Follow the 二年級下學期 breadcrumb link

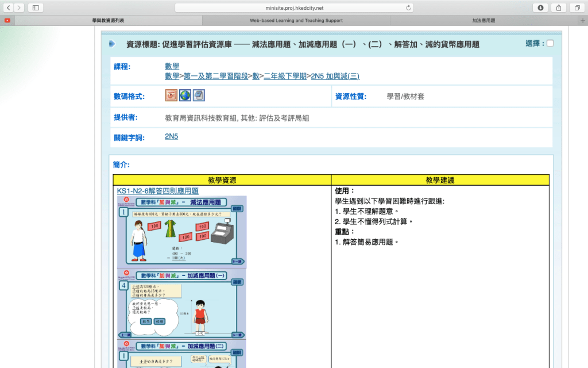tap(285, 76)
